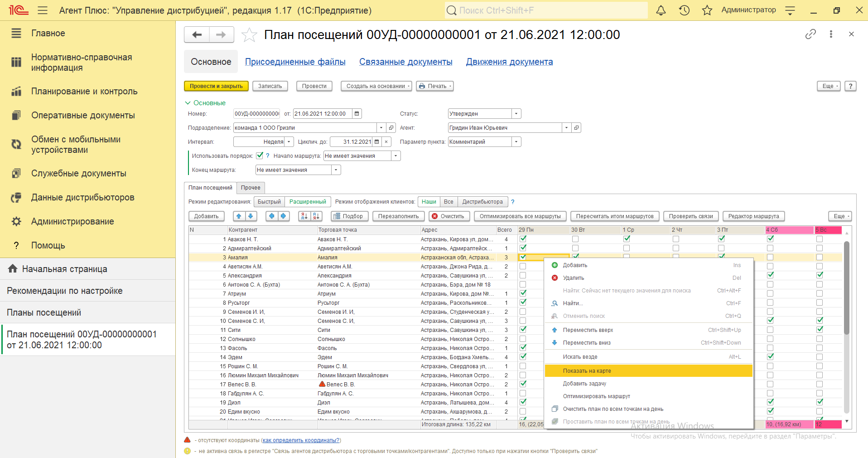Open как определить координаты link
This screenshot has height=458, width=868.
pyautogui.click(x=301, y=440)
